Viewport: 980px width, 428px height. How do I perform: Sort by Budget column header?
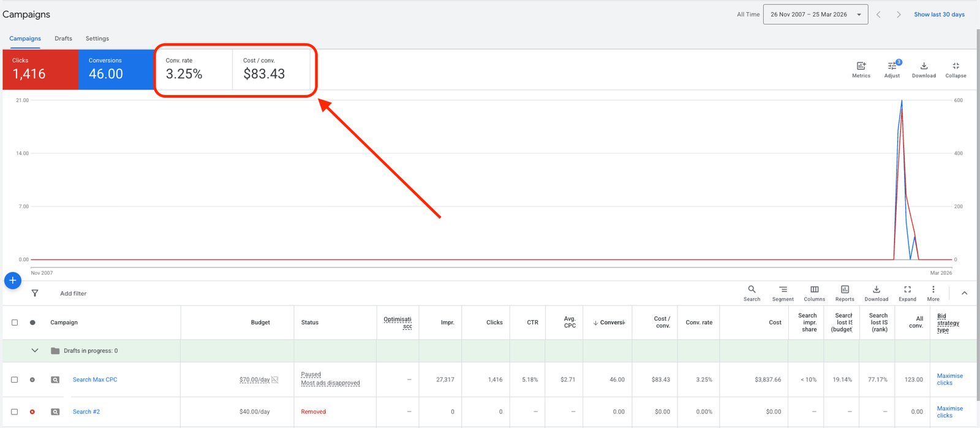coord(260,323)
